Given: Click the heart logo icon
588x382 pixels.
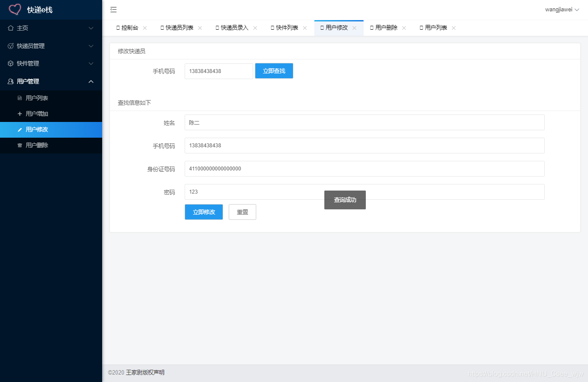Looking at the screenshot, I should 15,10.
